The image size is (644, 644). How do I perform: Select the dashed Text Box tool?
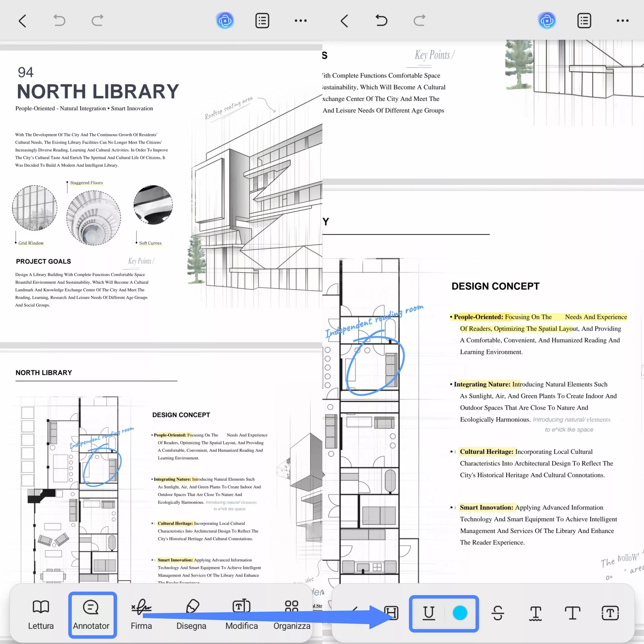610,613
